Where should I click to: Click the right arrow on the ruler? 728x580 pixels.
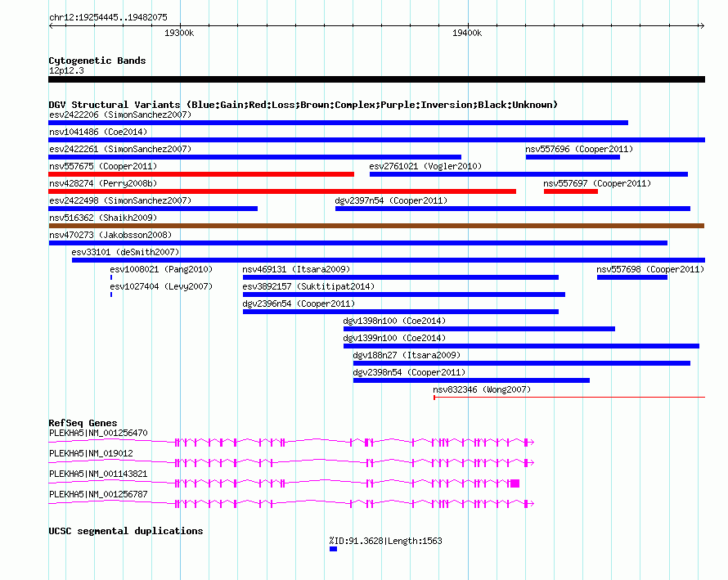click(702, 25)
